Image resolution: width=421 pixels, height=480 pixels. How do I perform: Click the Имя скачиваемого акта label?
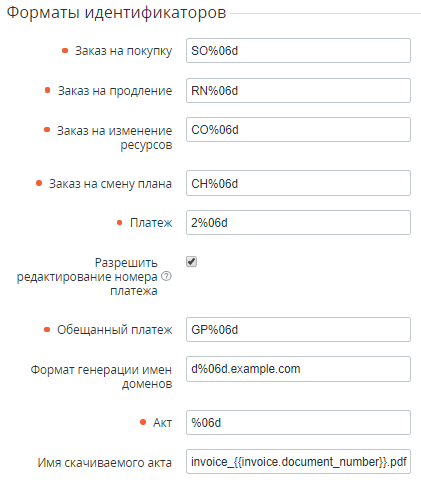click(x=105, y=463)
